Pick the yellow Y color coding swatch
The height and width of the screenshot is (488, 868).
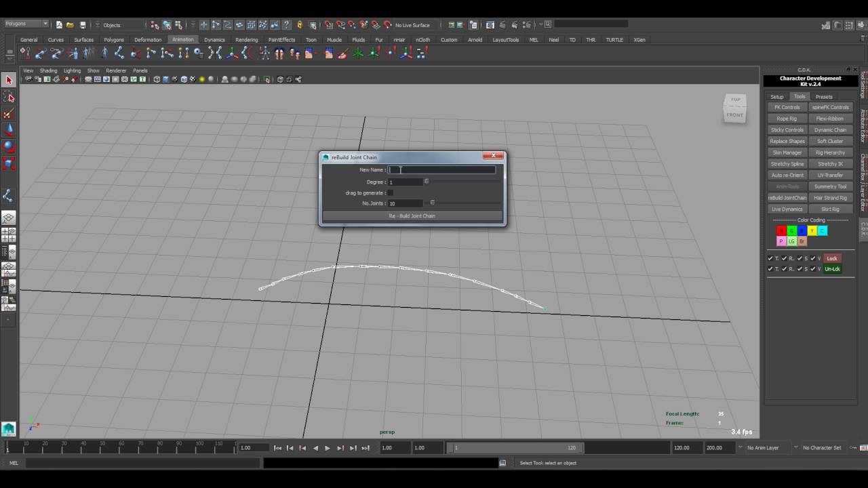click(x=812, y=231)
